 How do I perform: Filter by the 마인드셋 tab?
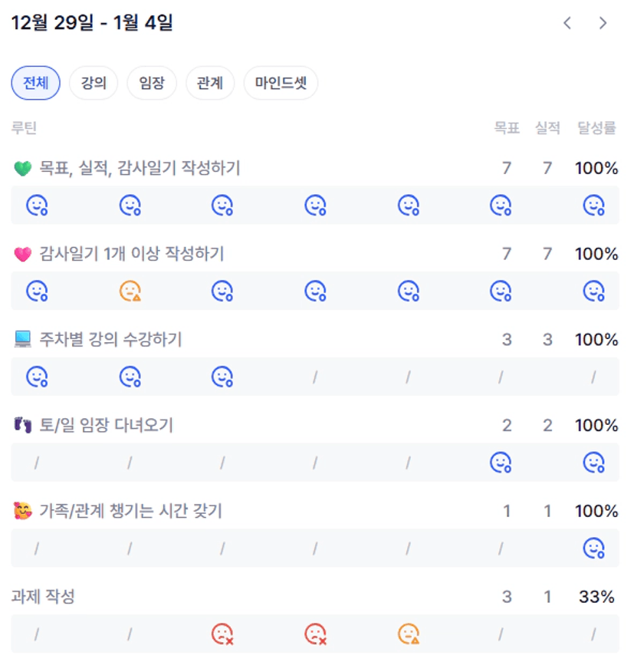(281, 83)
